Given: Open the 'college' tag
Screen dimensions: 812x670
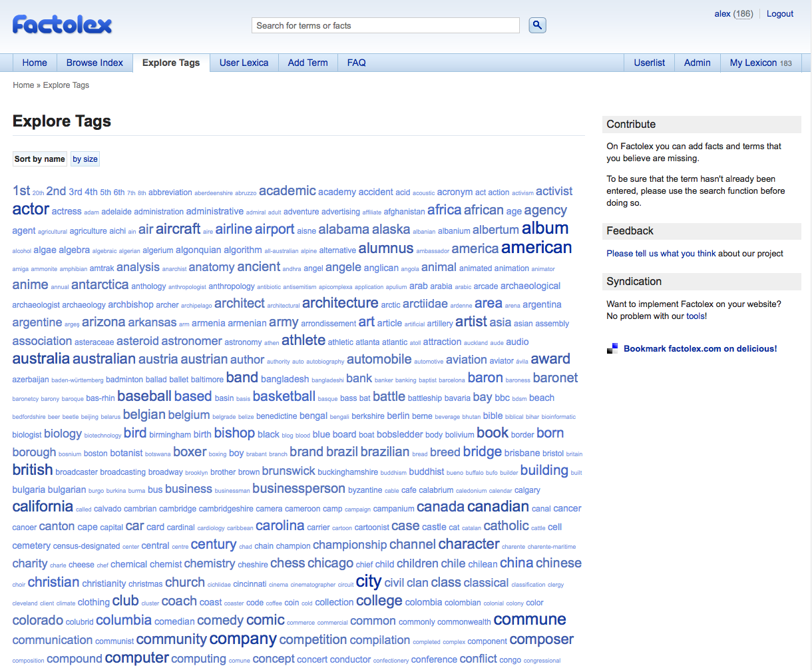Looking at the screenshot, I should click(379, 601).
